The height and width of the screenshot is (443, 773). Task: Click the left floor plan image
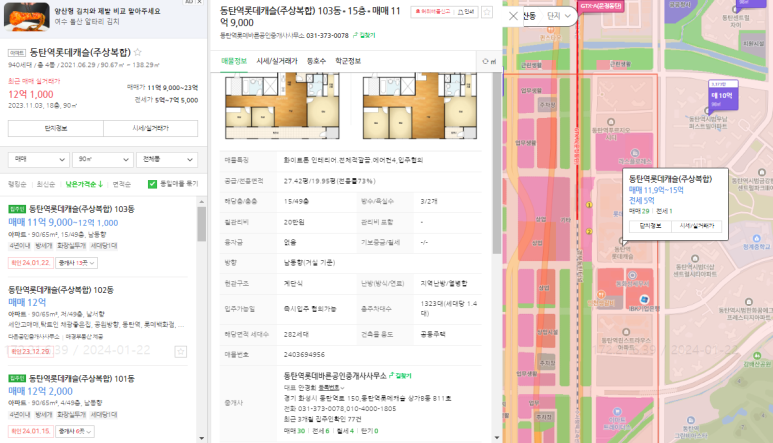pos(282,105)
